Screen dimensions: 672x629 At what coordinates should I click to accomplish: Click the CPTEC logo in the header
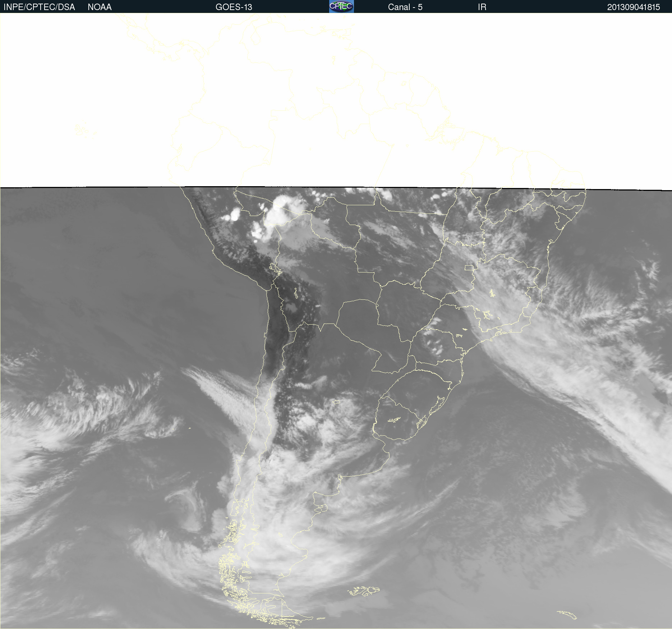[341, 6]
